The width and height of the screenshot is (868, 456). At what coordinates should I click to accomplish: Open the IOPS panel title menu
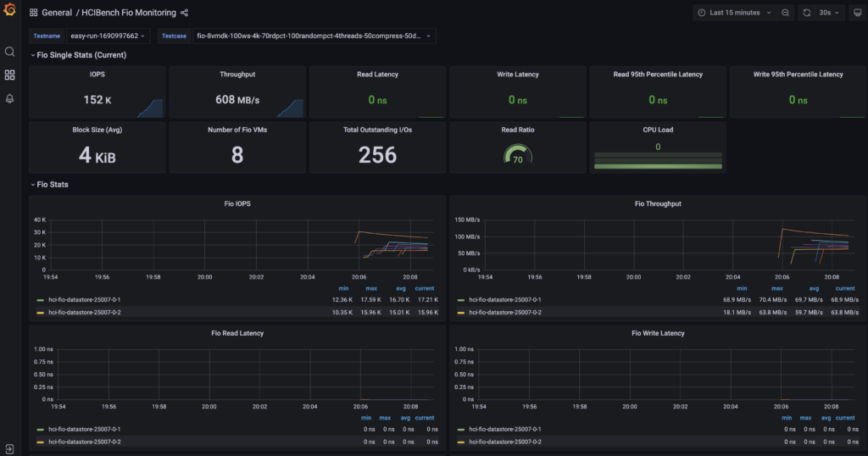point(97,74)
